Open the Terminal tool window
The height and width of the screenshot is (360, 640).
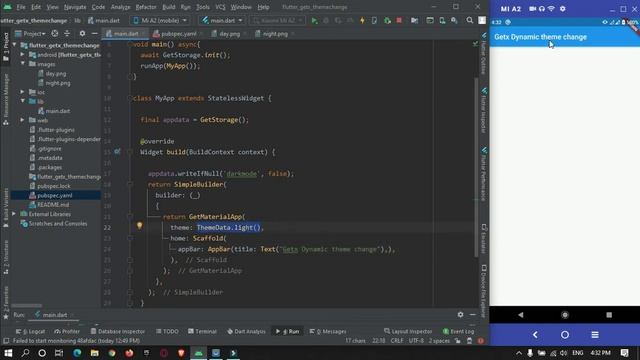(x=202, y=331)
